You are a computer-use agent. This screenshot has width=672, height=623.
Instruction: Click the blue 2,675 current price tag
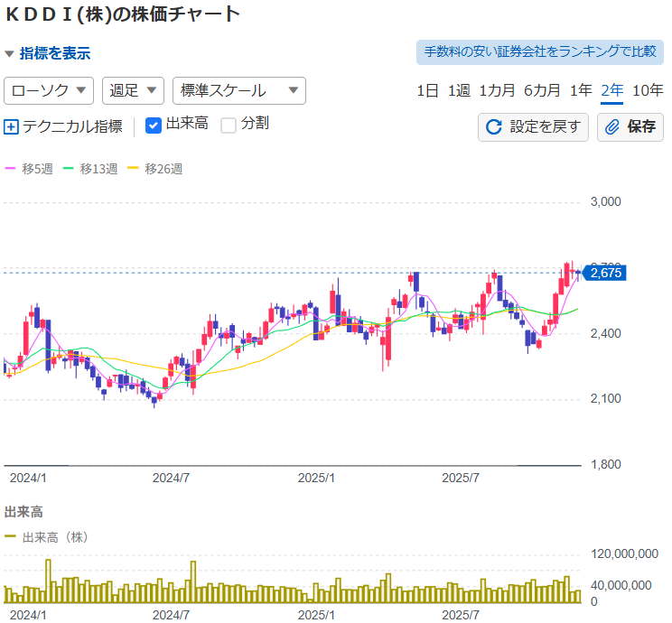[x=604, y=273]
